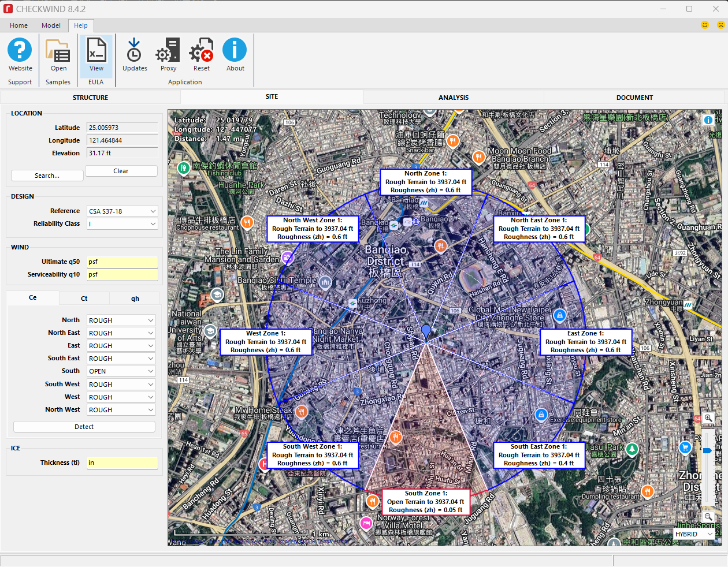
Task: Open the HYBRID map type dropdown
Action: coord(694,534)
